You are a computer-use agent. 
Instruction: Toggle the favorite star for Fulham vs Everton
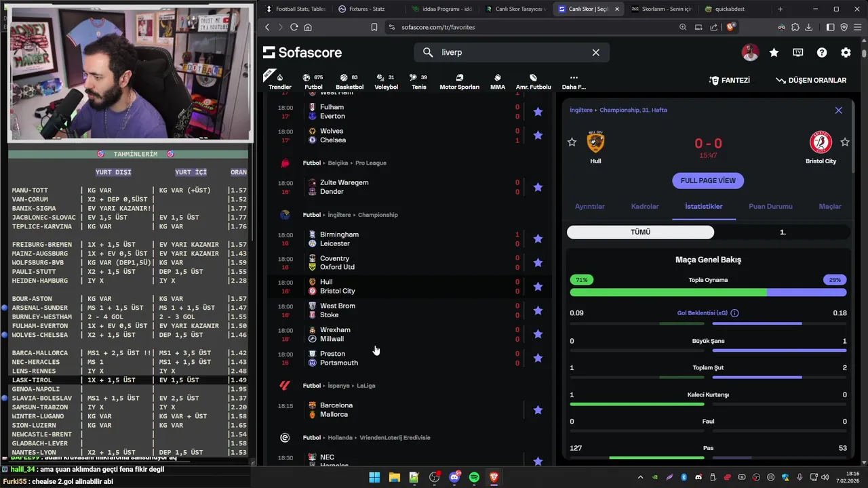538,111
